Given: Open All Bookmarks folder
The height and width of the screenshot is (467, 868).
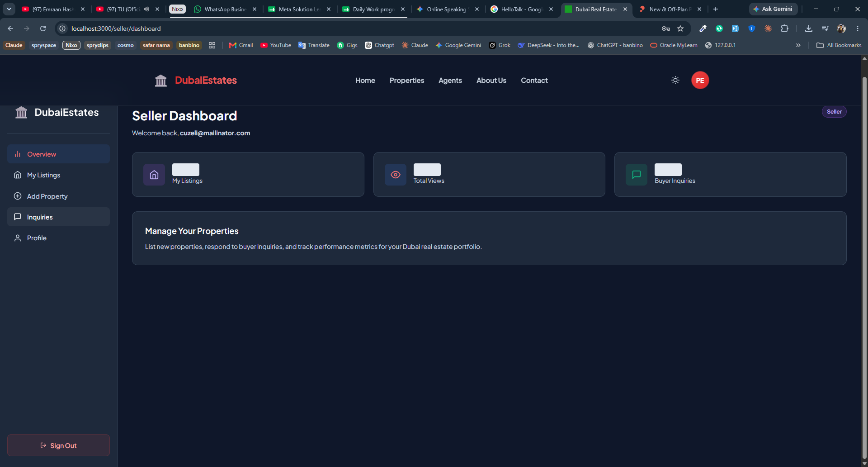Looking at the screenshot, I should (839, 45).
